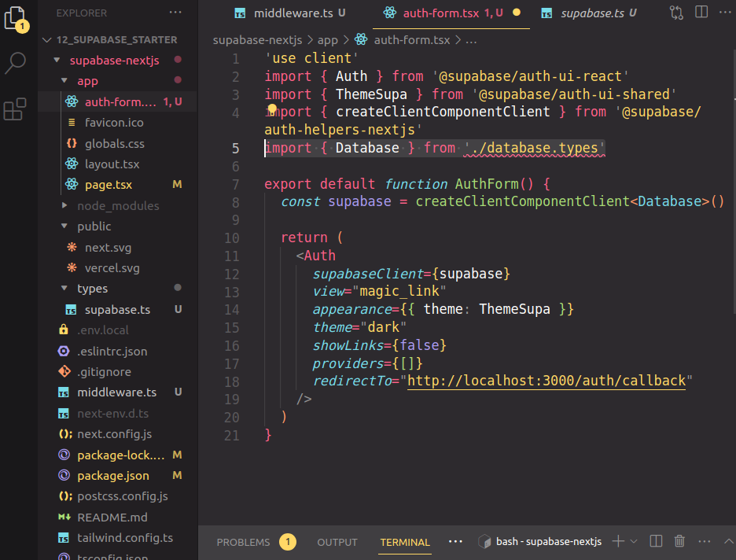Open .env.local file
The image size is (736, 560).
pos(117,330)
